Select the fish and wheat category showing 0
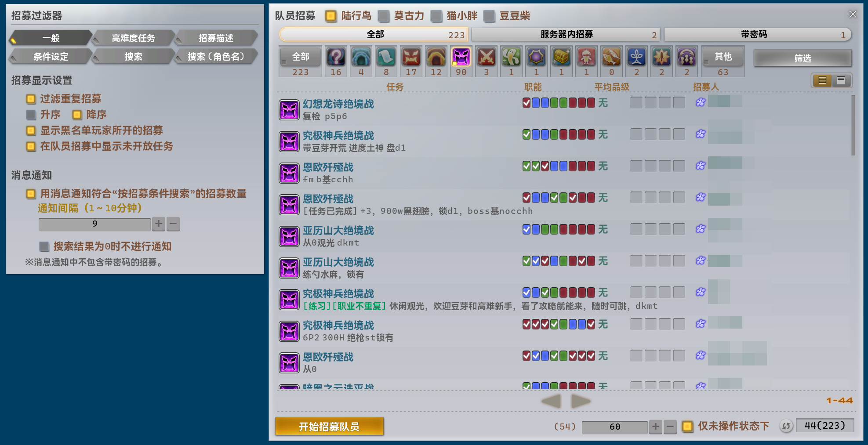Screen dimensions: 868x445 611,57
